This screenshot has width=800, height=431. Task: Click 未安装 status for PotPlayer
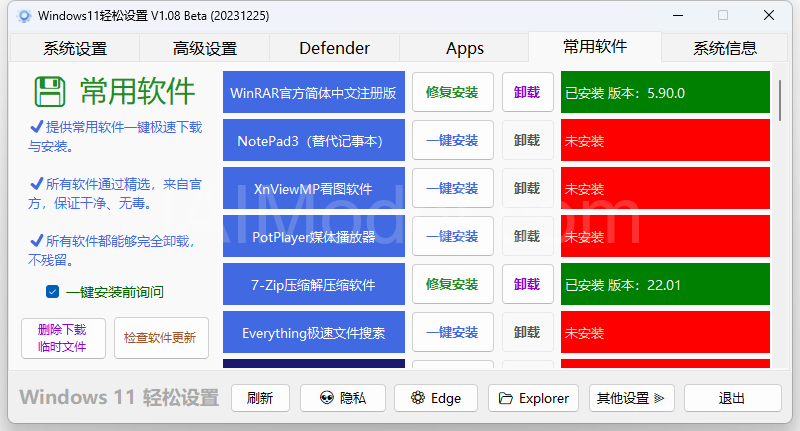[665, 236]
